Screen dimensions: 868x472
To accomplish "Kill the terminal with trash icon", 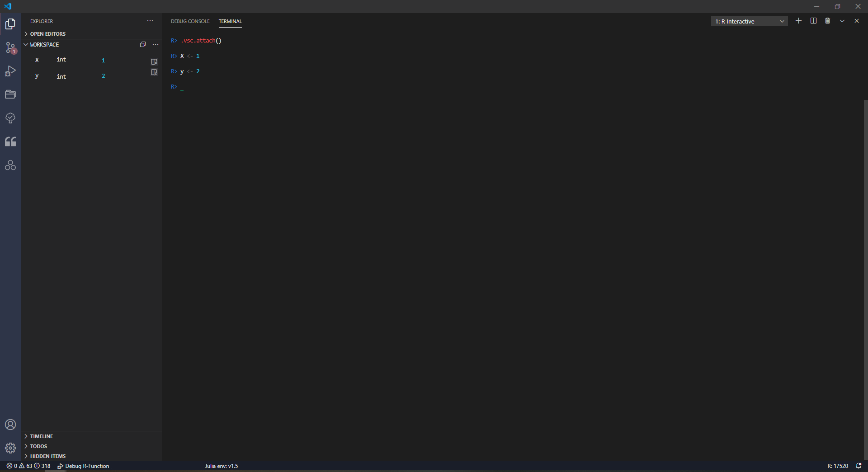I will pos(828,21).
